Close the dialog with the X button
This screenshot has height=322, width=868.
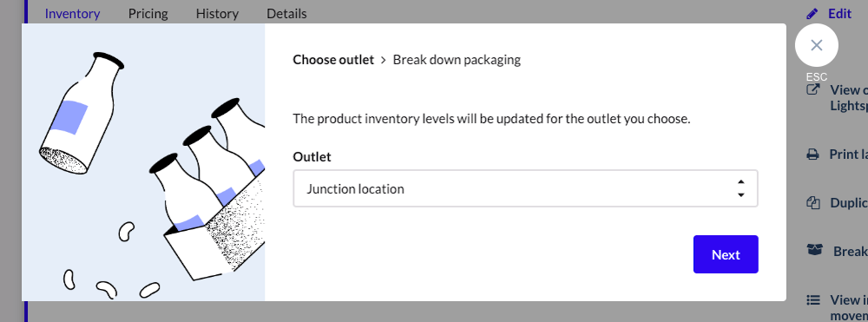click(817, 45)
